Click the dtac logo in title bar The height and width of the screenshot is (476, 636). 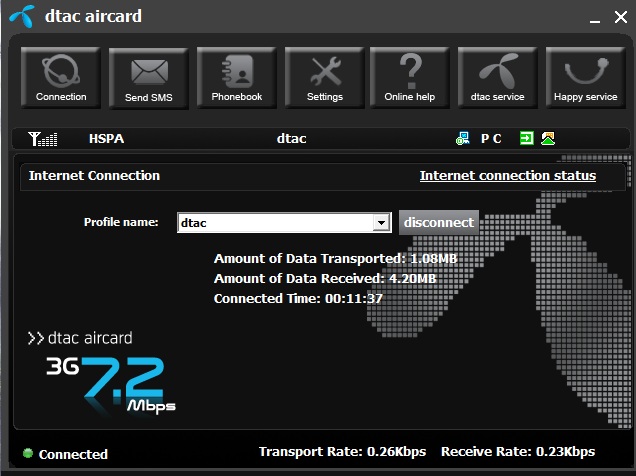(22, 16)
